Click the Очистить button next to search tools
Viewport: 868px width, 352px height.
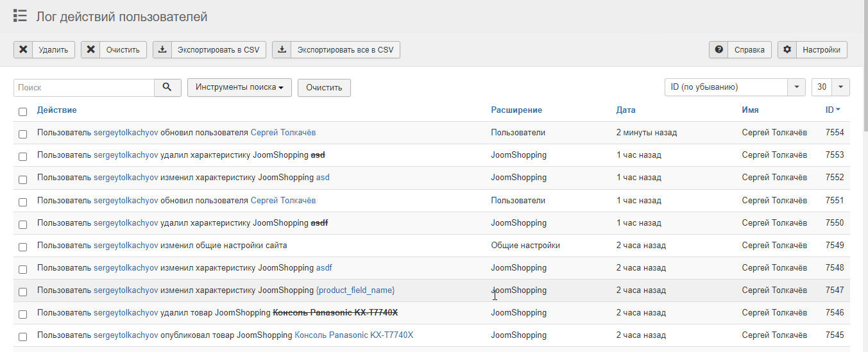coord(324,87)
